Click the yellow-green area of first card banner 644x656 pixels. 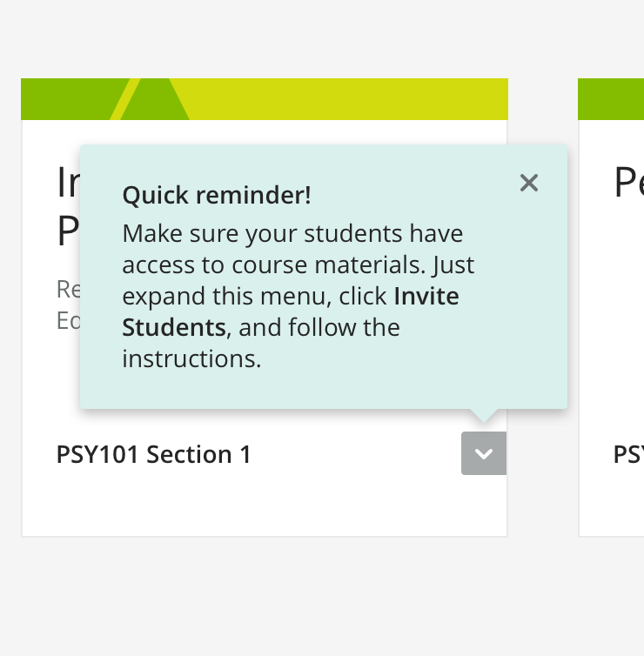pyautogui.click(x=348, y=99)
